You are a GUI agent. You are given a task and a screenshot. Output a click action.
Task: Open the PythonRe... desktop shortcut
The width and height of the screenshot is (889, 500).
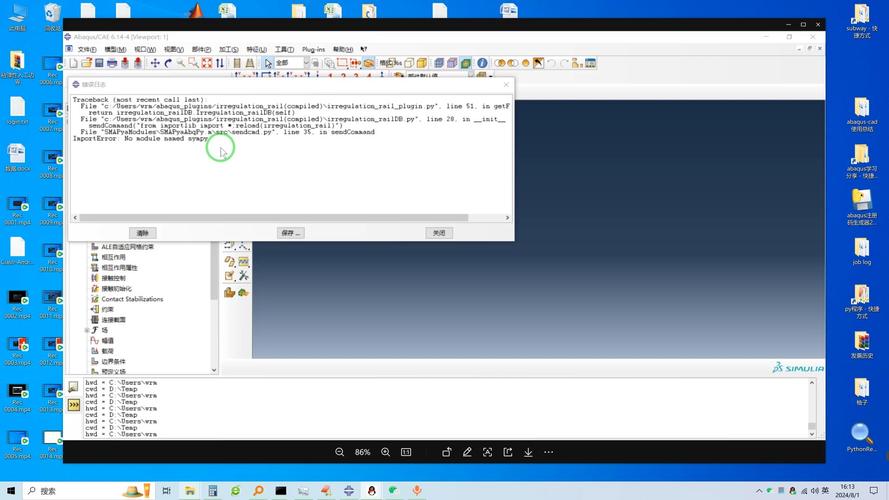click(862, 438)
